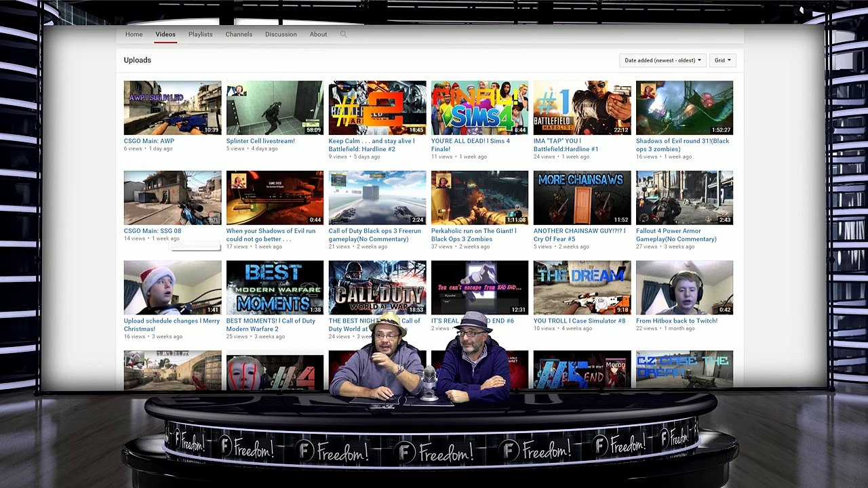Screen dimensions: 868x488
Task: Open the About tab
Action: [x=318, y=35]
